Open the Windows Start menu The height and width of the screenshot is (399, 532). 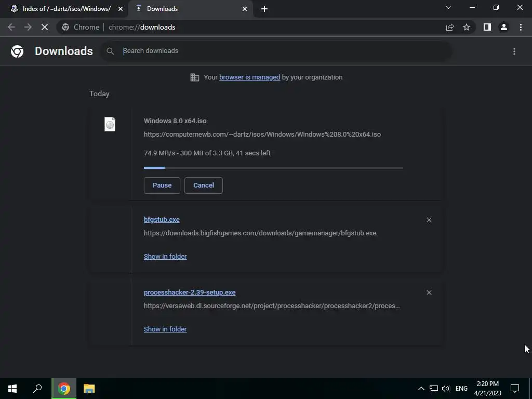tap(12, 389)
